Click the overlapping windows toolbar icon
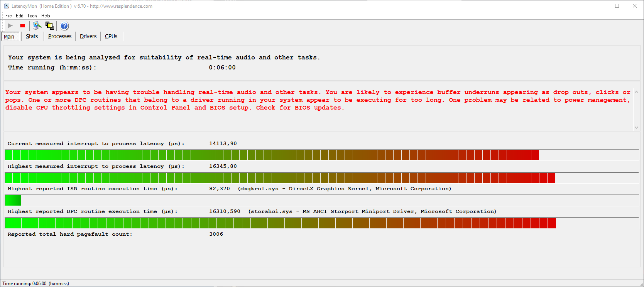Screen dimensions: 644x287 pyautogui.click(x=50, y=26)
